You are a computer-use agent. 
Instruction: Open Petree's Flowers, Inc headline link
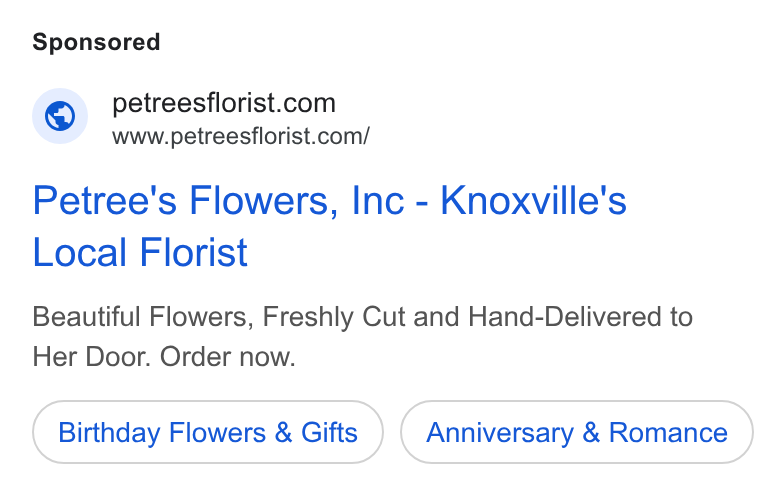[x=330, y=226]
